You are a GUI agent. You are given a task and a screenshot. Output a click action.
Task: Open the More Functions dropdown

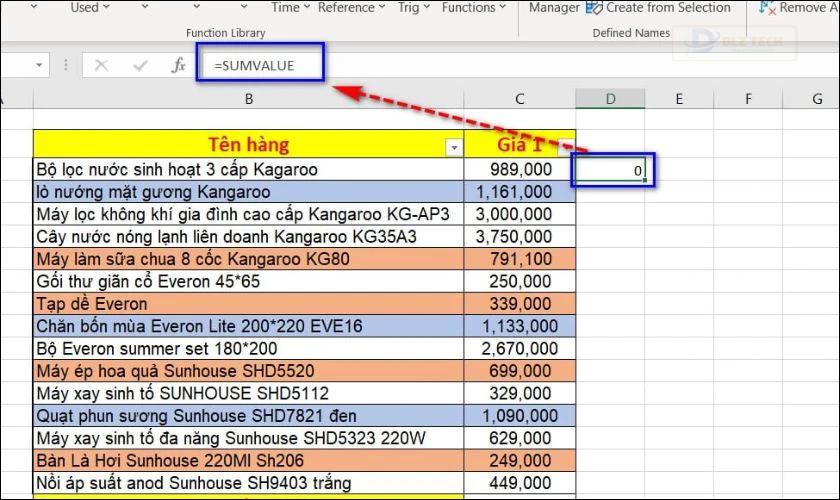474,7
